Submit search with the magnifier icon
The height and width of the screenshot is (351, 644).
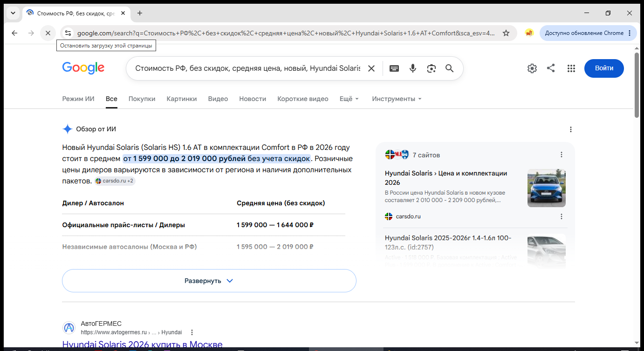pyautogui.click(x=449, y=68)
